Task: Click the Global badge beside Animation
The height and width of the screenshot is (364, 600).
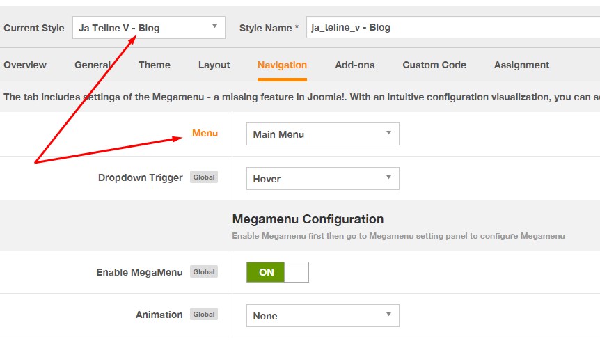Action: [204, 315]
